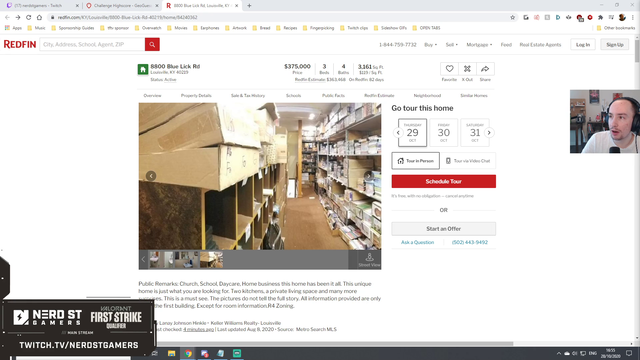The height and width of the screenshot is (360, 640).
Task: Click the X-Out icon
Action: (467, 69)
